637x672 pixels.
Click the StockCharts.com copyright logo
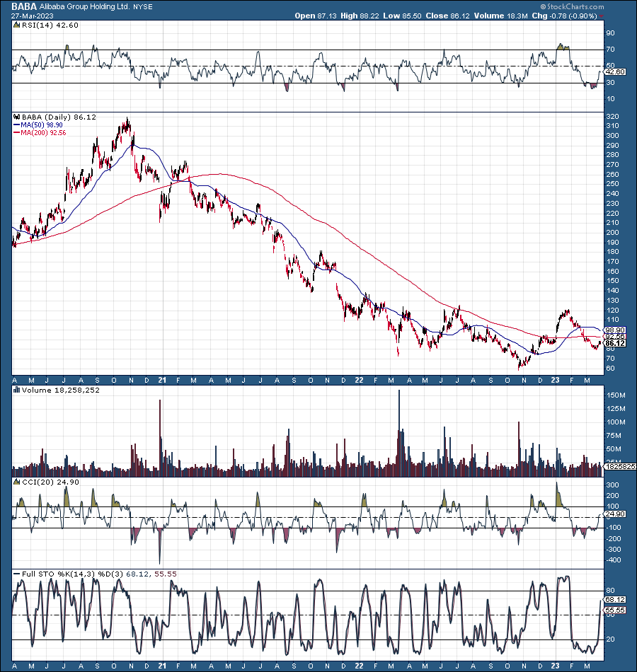point(572,6)
